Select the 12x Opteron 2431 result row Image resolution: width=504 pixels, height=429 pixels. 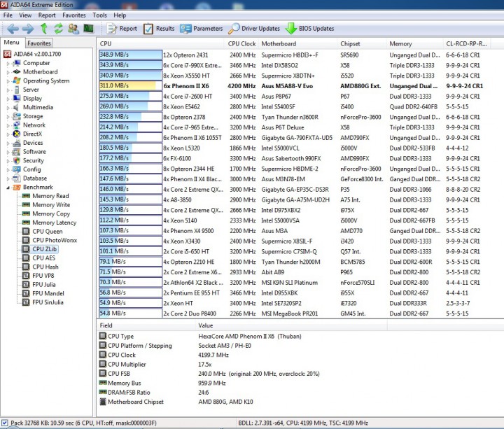(300, 55)
